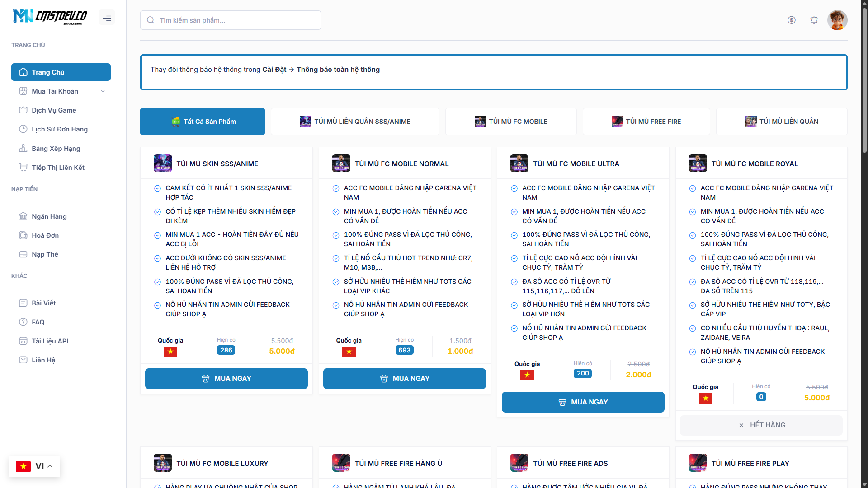
Task: Open the user avatar profile menu
Action: click(837, 20)
